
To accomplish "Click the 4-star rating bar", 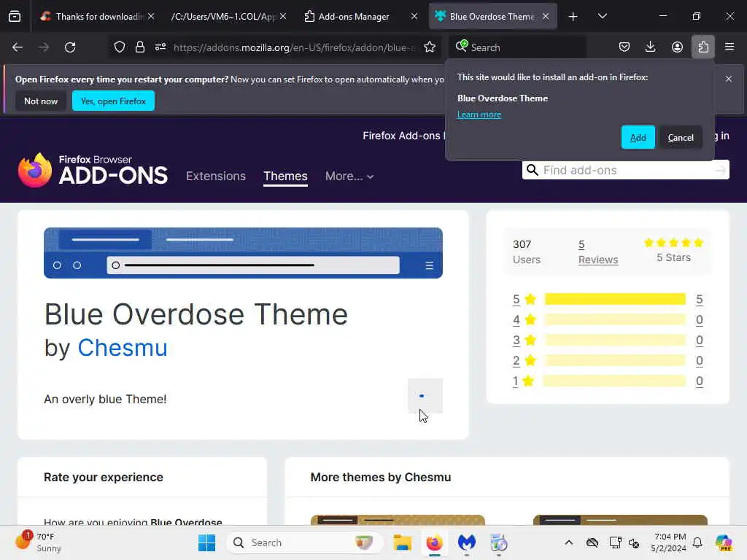I will 615,319.
